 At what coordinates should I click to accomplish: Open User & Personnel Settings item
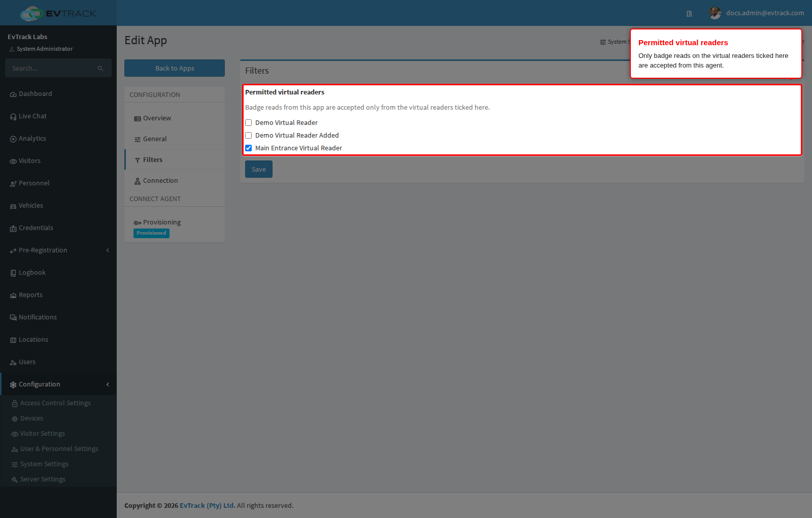(58, 449)
